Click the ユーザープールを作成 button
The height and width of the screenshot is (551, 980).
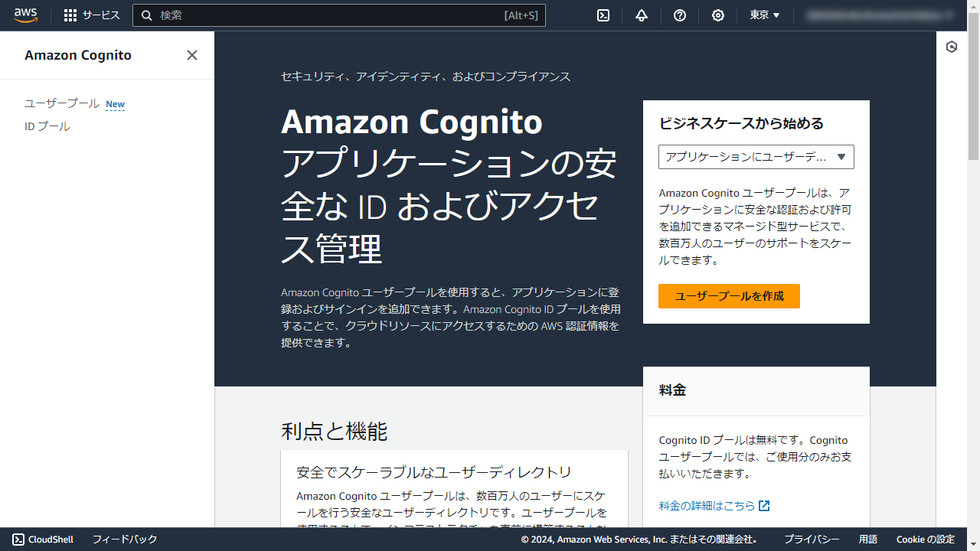click(729, 296)
